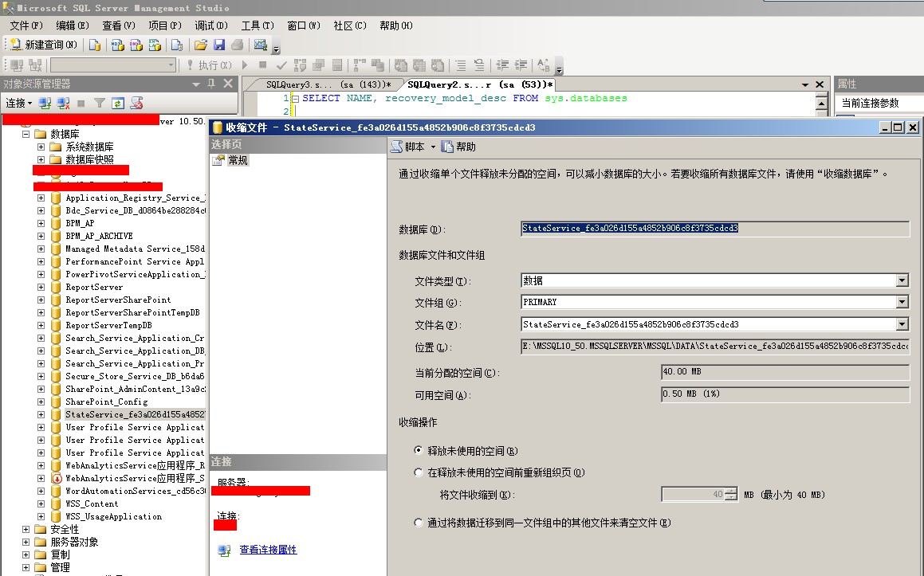
Task: Open the Filegroup (文件组) dropdown
Action: click(x=902, y=302)
